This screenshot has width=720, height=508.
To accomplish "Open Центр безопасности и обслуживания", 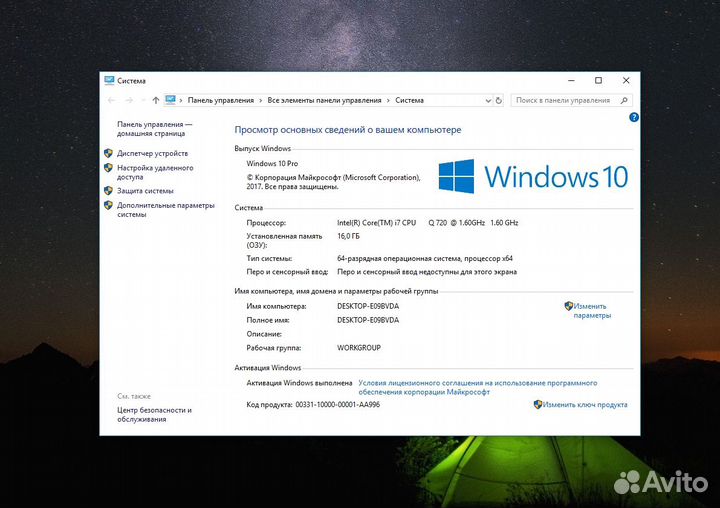I will pyautogui.click(x=154, y=414).
